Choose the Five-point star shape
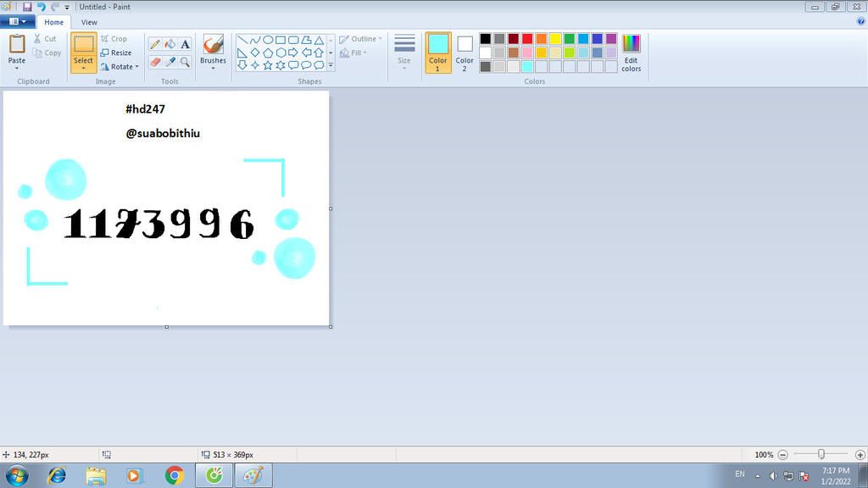 tap(268, 65)
